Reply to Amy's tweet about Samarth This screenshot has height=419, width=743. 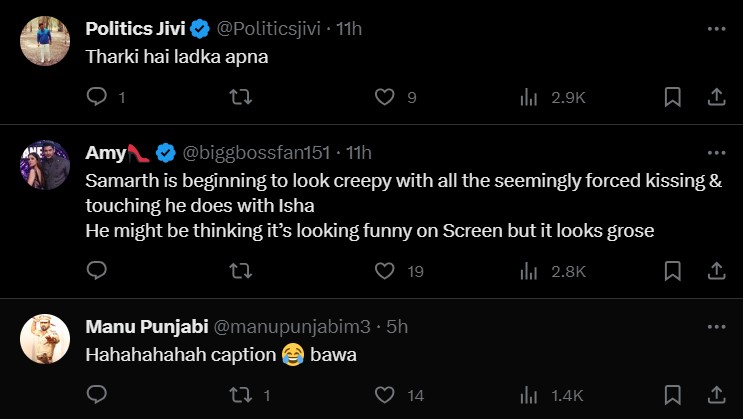click(97, 270)
